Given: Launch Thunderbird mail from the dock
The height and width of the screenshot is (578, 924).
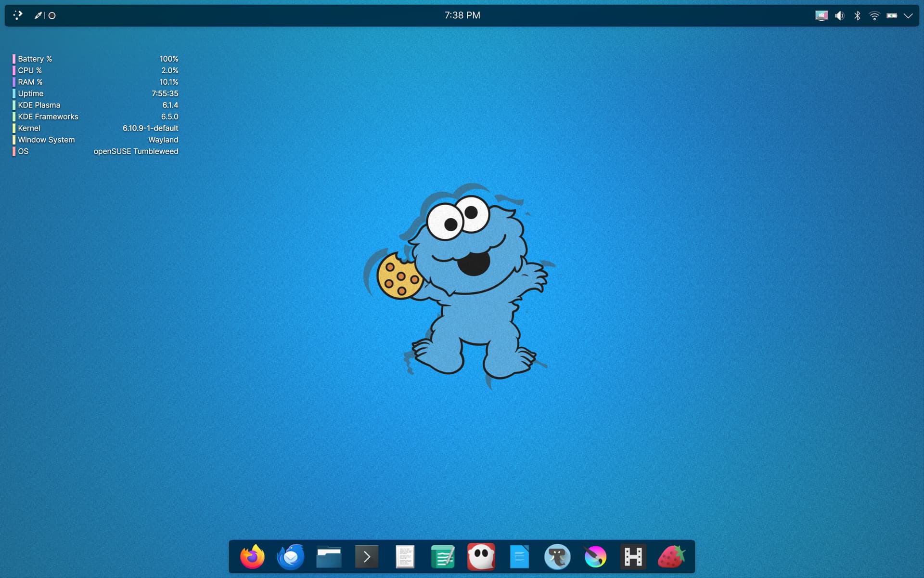Looking at the screenshot, I should pos(291,557).
